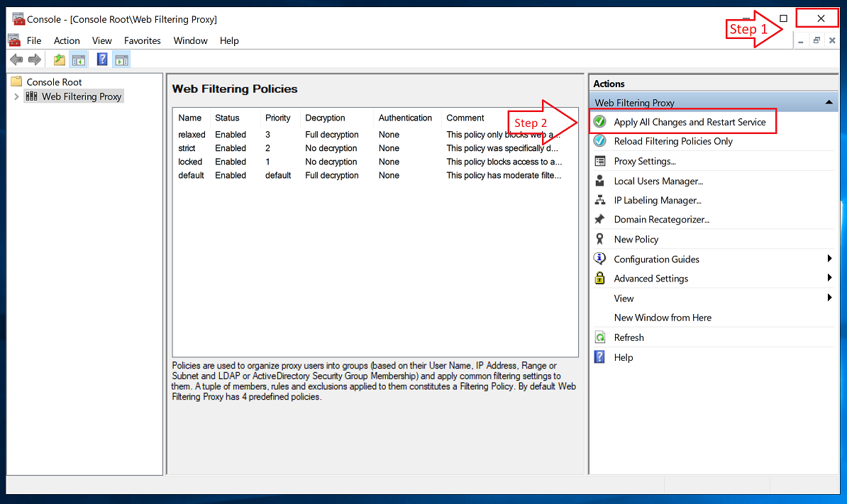Sort by the Priority column header
This screenshot has height=504, width=847.
277,118
